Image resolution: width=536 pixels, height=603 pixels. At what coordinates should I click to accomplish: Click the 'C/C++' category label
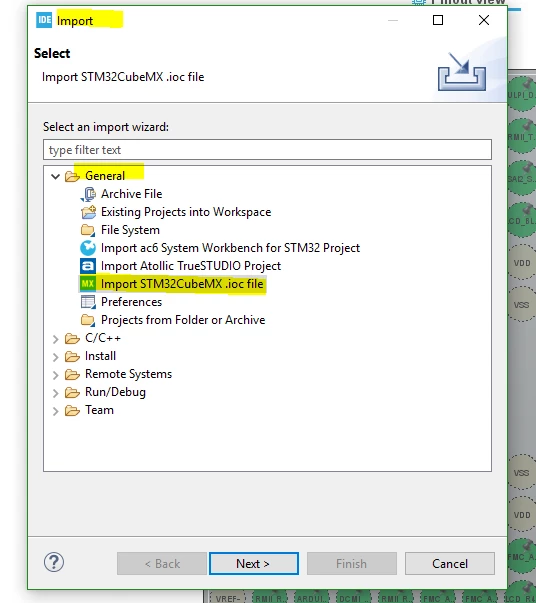[103, 338]
